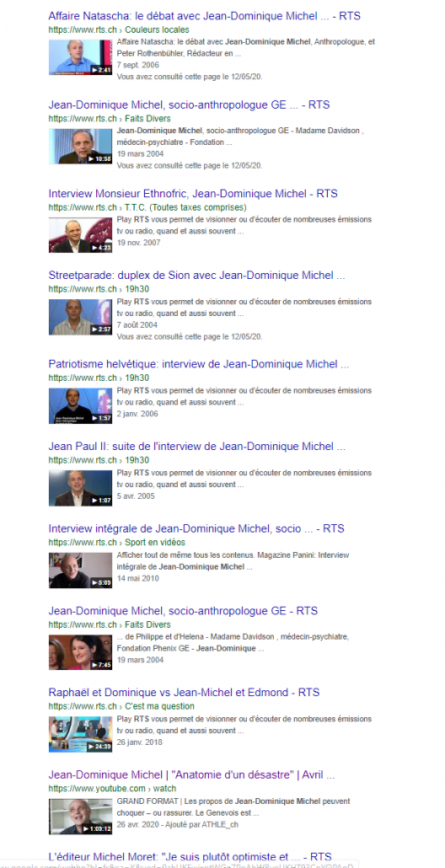The height and width of the screenshot is (868, 445).
Task: Play the Streetparade duplex de Sion thumbnail
Action: point(80,317)
